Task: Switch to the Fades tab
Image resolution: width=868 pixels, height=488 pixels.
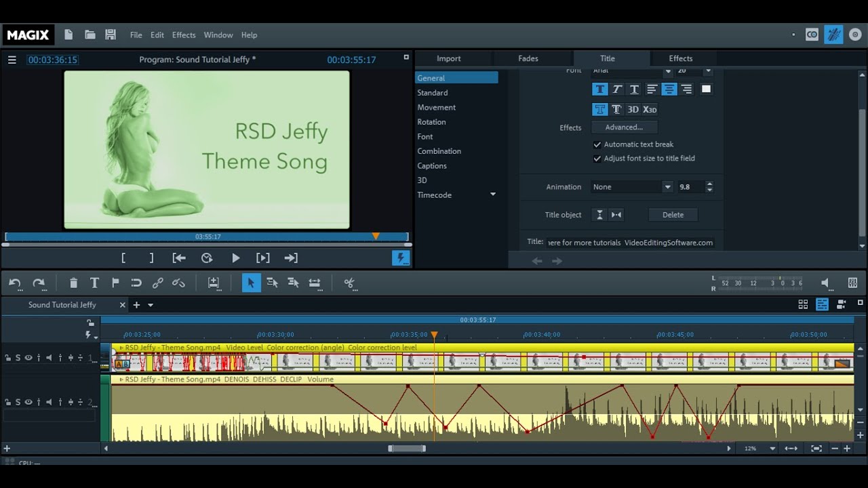Action: point(528,58)
